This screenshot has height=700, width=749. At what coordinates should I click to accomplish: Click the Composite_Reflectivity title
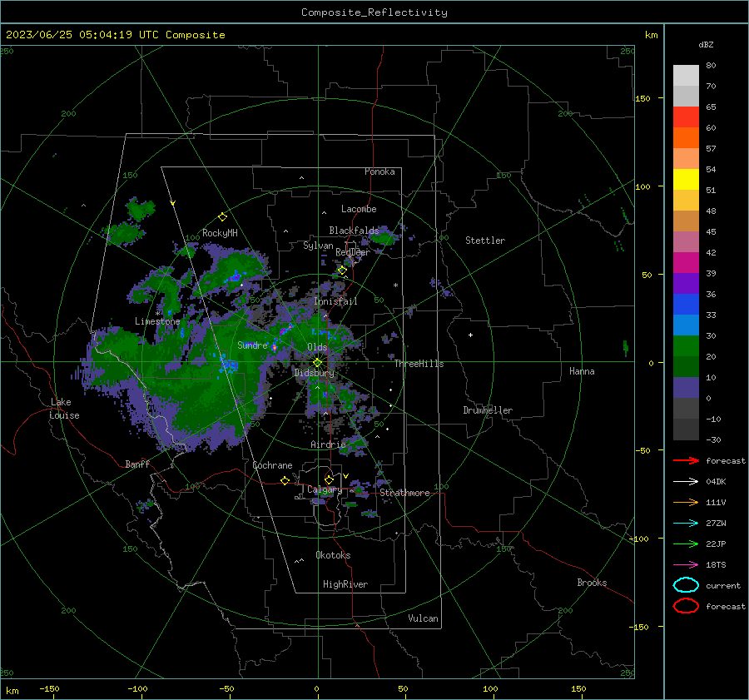(374, 12)
